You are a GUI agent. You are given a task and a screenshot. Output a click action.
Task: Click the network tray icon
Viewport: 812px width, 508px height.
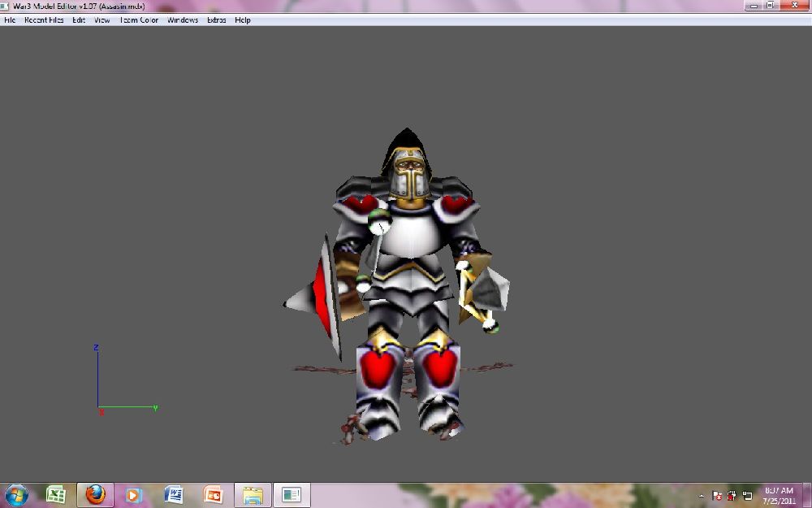pyautogui.click(x=747, y=496)
